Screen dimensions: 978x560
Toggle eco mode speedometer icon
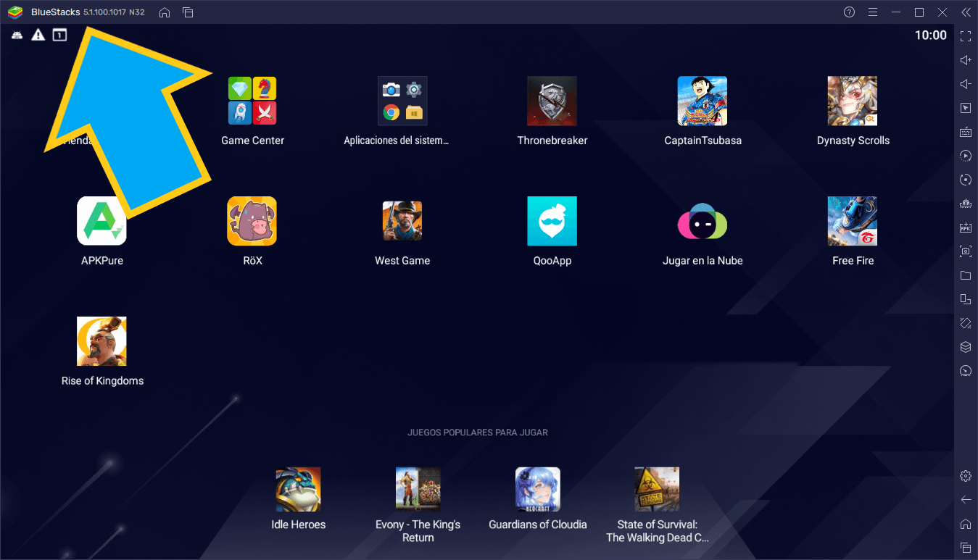click(965, 371)
